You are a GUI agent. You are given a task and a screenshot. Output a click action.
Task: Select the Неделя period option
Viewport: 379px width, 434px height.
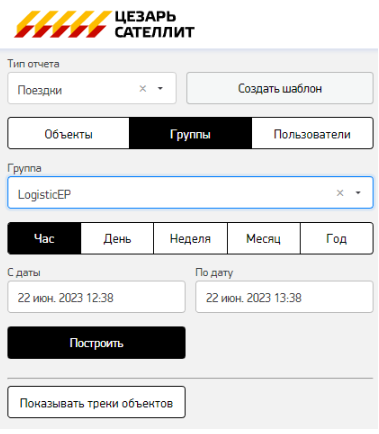[190, 238]
